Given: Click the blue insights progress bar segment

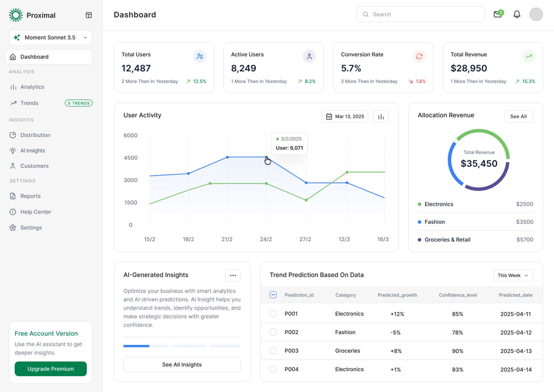Looking at the screenshot, I should (x=136, y=346).
